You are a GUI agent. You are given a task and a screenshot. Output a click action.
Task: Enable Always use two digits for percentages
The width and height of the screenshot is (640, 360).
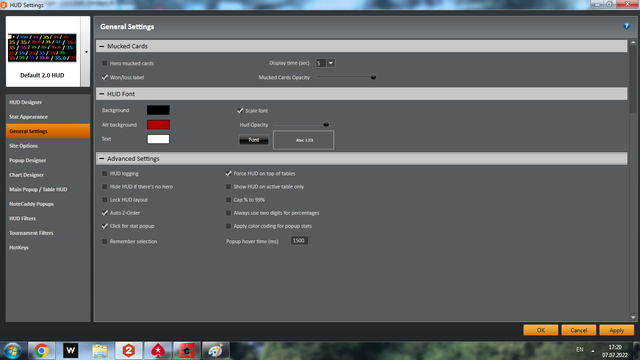coord(229,213)
